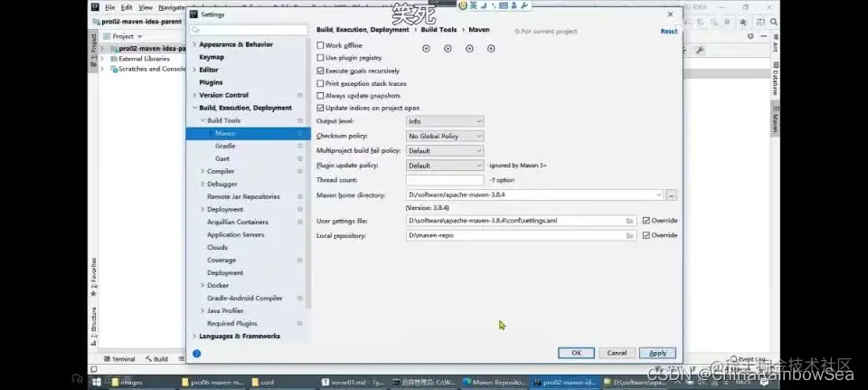
Task: Enable Always update snapshots
Action: pos(320,96)
